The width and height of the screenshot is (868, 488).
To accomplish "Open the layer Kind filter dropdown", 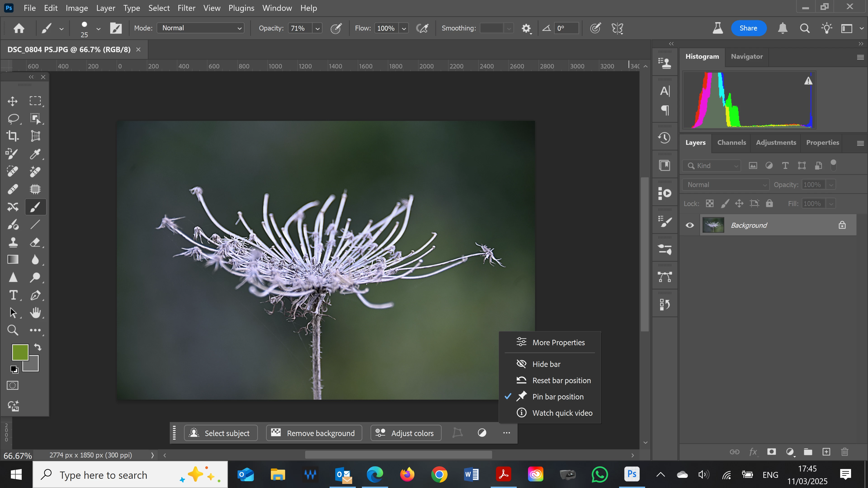I will (x=712, y=166).
